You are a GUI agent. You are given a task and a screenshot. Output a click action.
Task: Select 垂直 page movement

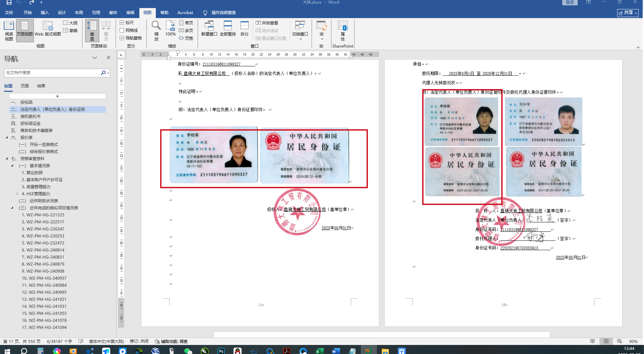(92, 30)
